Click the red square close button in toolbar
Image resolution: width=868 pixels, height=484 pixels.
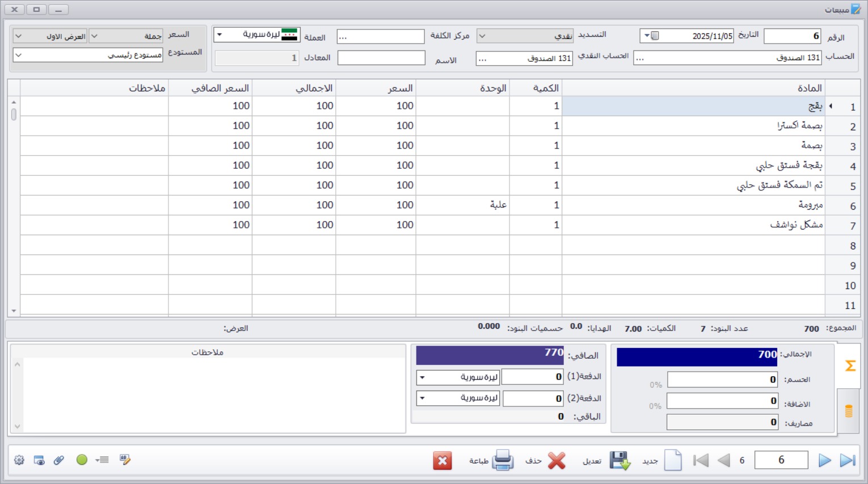point(442,461)
